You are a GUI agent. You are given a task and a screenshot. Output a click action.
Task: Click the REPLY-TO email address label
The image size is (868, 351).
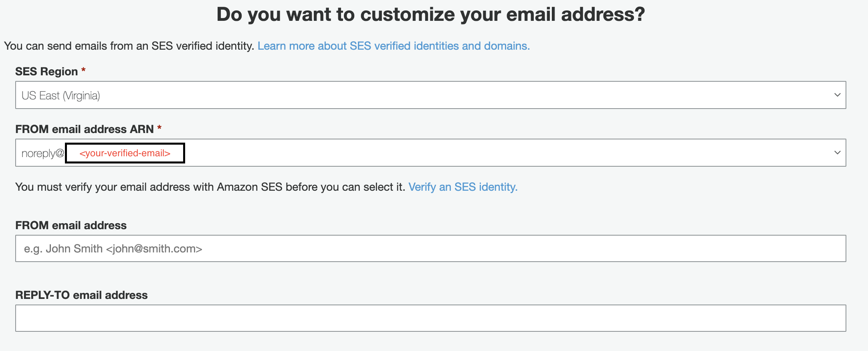[x=81, y=295]
